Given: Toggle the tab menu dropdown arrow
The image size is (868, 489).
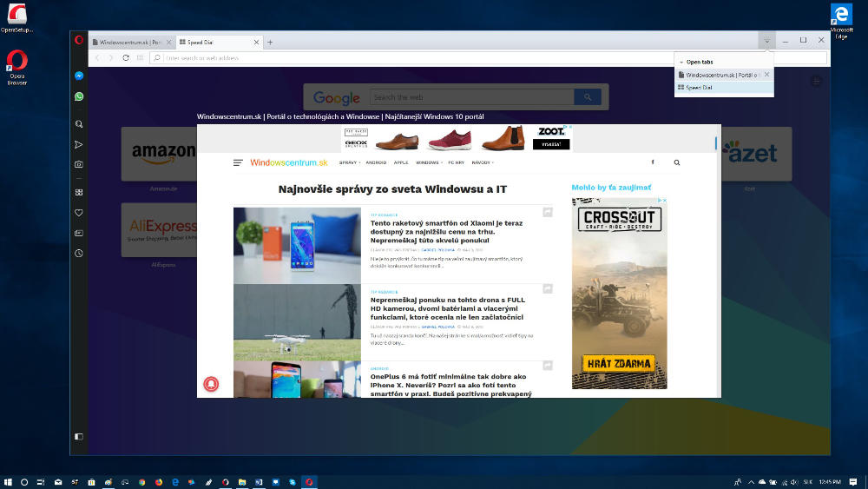Looking at the screenshot, I should [x=766, y=41].
